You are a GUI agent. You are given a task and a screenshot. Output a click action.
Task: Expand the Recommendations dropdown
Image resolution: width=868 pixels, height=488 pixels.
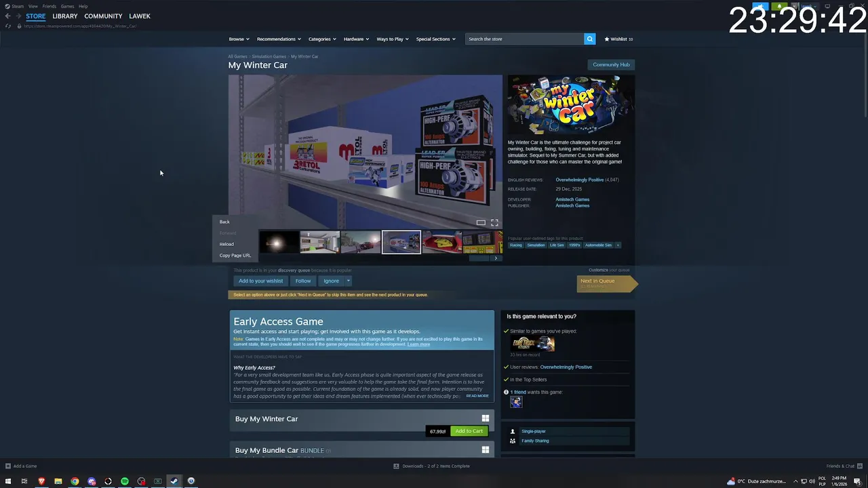point(279,39)
